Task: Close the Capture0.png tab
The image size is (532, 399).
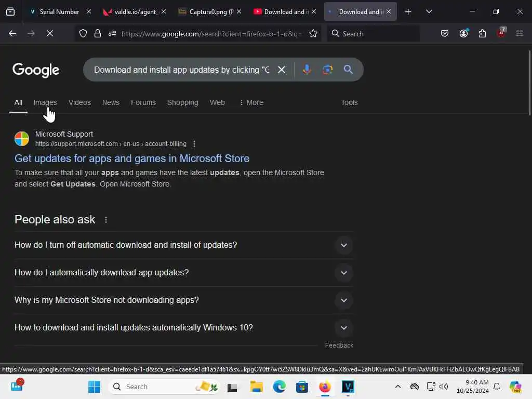Action: point(239,12)
